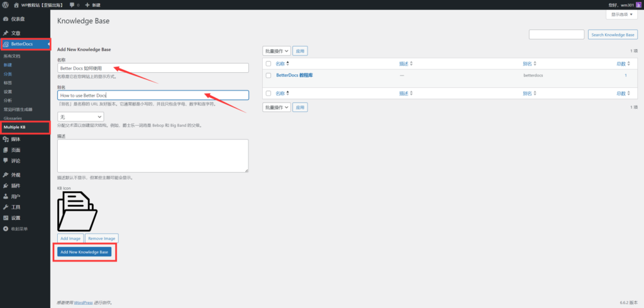Click the knowledge base search input box
The height and width of the screenshot is (308, 644).
(557, 35)
